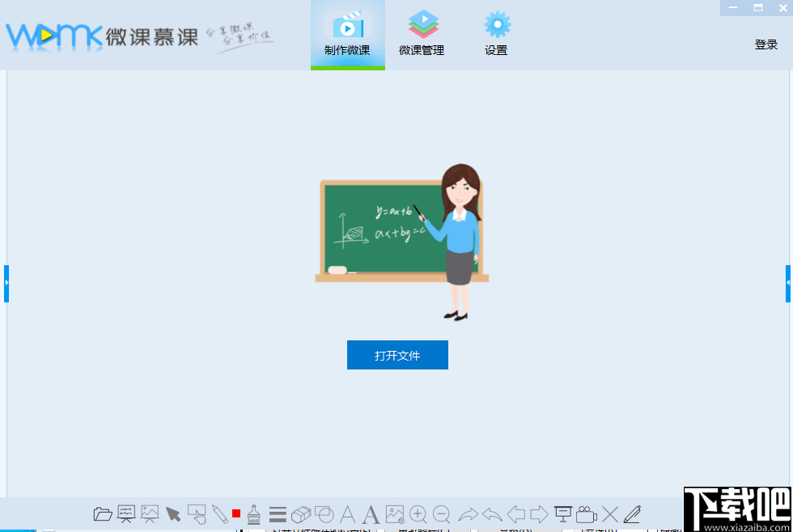Viewport: 793px width, 532px height.
Task: Start screen recording with the camera icon
Action: (585, 513)
